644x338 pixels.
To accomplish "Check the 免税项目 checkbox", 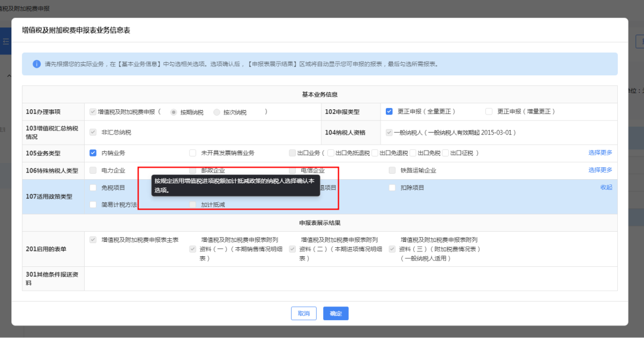I will [x=93, y=188].
